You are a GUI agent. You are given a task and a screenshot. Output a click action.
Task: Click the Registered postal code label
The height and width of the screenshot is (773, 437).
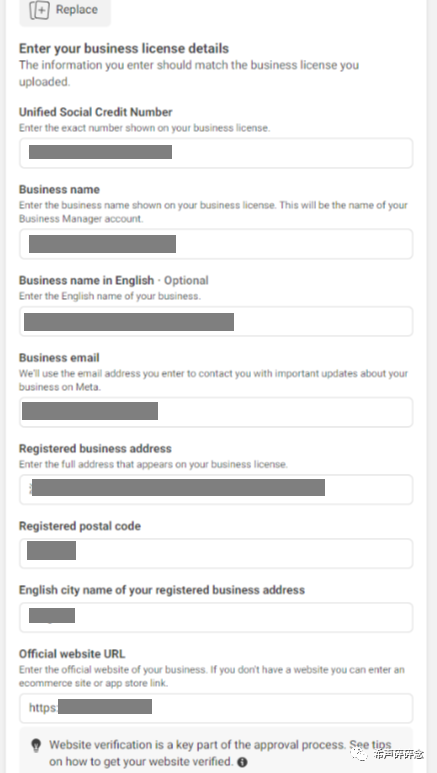tap(80, 526)
